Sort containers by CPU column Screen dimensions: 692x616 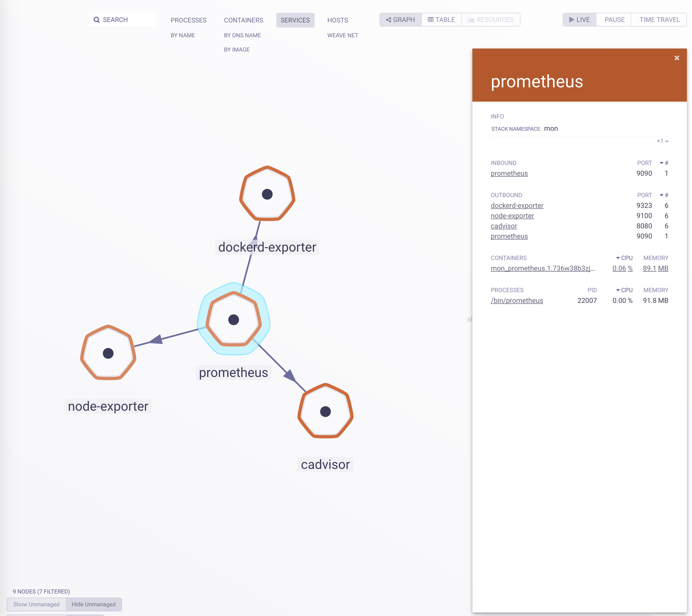click(x=624, y=258)
